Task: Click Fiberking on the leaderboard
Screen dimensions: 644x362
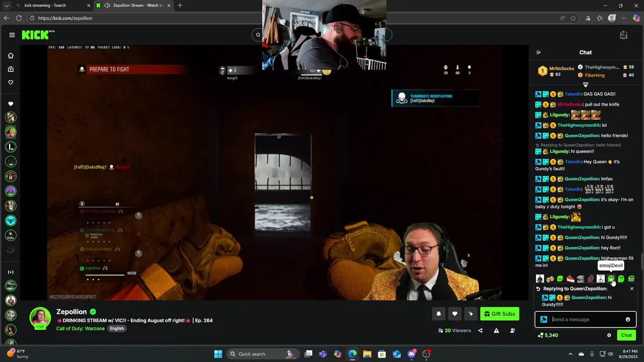Action: [x=595, y=75]
